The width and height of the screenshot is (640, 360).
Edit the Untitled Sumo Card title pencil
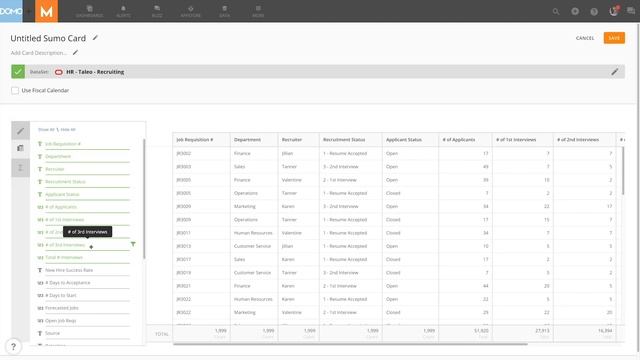point(95,38)
